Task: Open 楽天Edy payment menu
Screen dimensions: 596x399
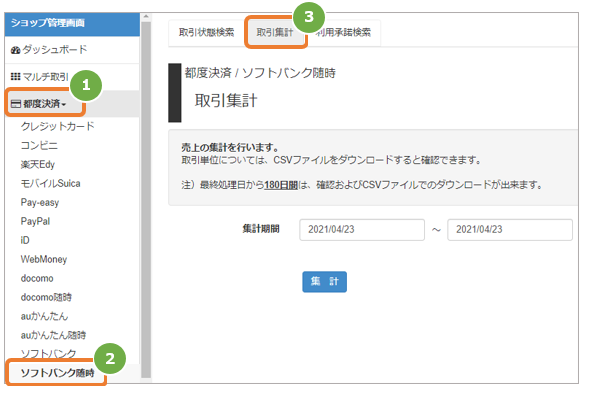Action: coord(38,164)
